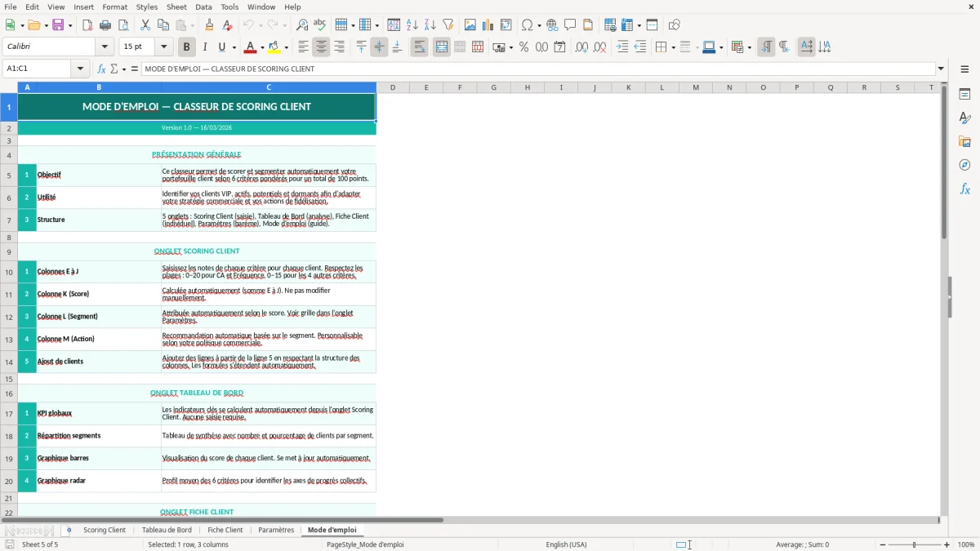Toggle Merge and Center Cells
The image size is (980, 551).
coord(442,47)
